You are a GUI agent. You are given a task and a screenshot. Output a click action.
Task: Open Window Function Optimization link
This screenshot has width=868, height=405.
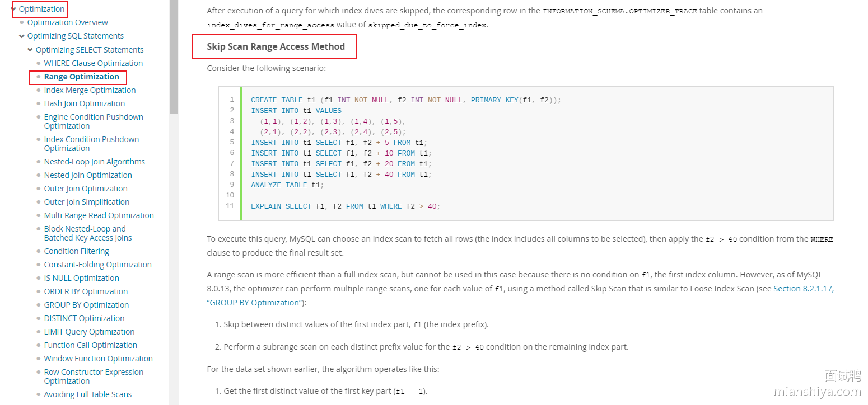tap(98, 359)
